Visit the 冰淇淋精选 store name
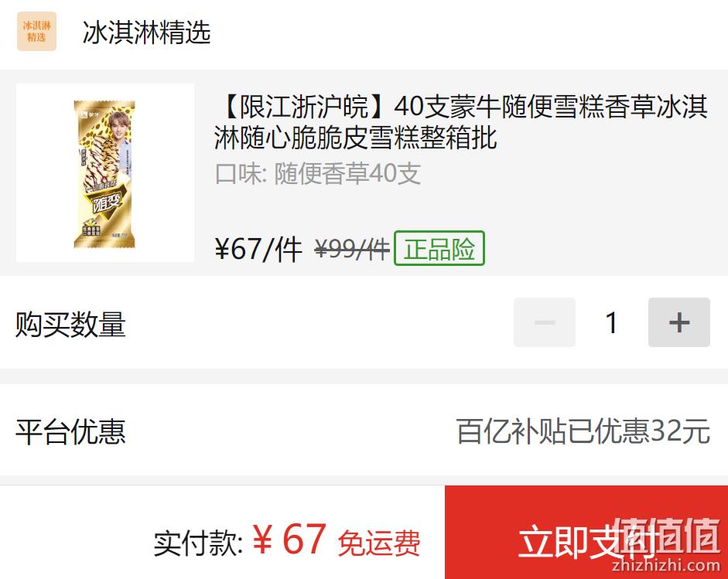Screen dimensions: 728x579 tap(146, 32)
